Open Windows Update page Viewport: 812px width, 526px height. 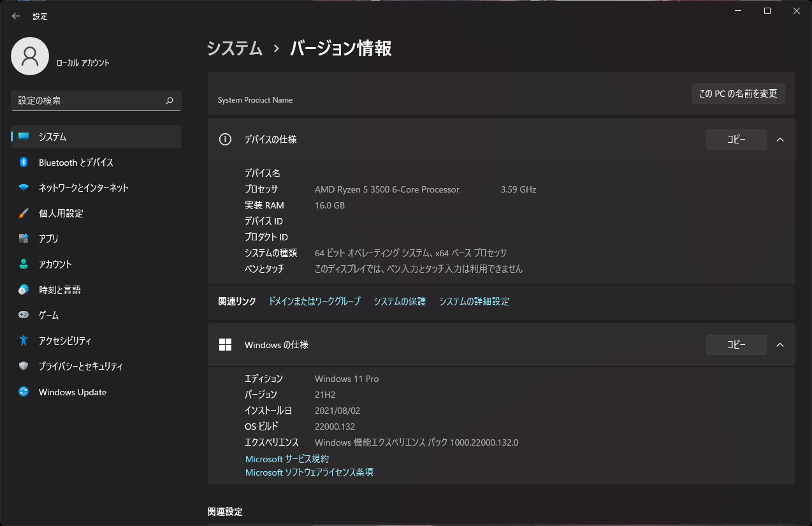click(96, 391)
